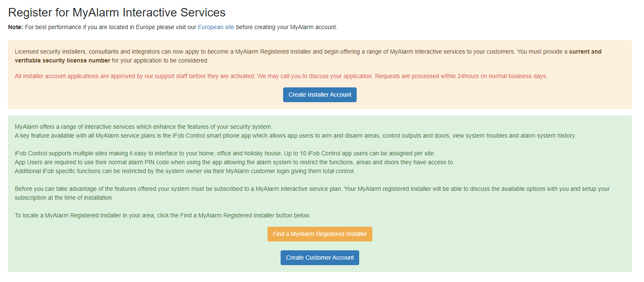Open the European site link

pyautogui.click(x=216, y=27)
